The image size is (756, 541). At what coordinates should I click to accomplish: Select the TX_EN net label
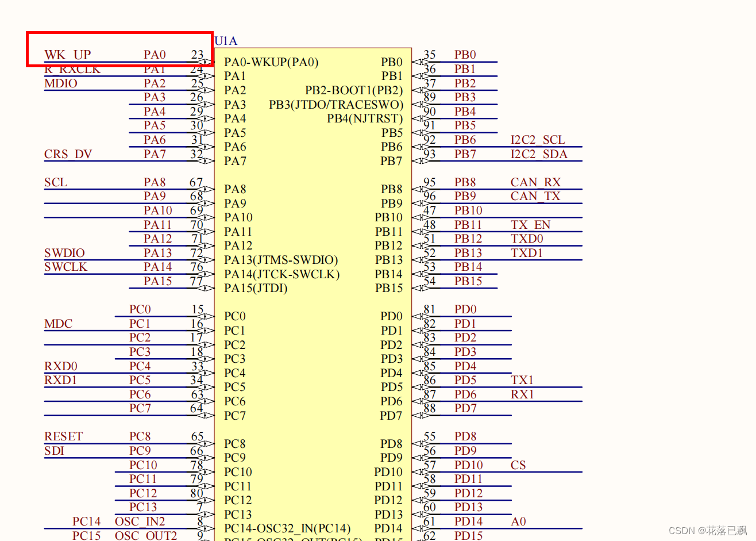point(531,225)
